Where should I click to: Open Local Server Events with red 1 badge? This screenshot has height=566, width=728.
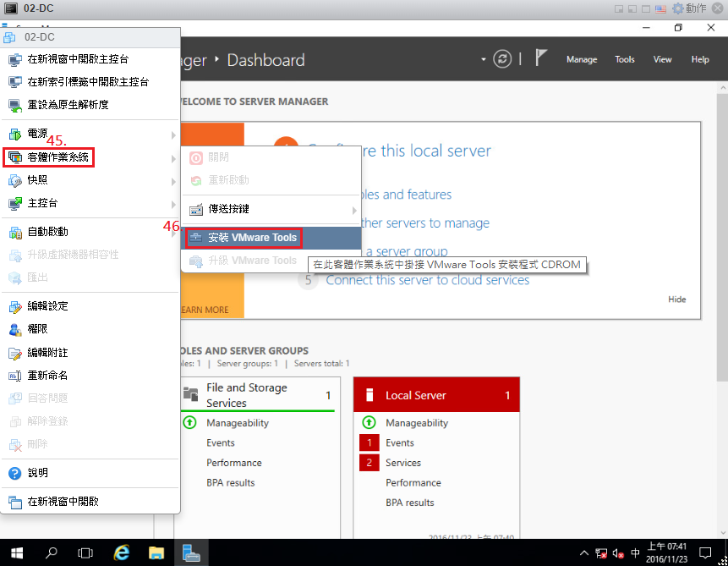click(x=399, y=442)
